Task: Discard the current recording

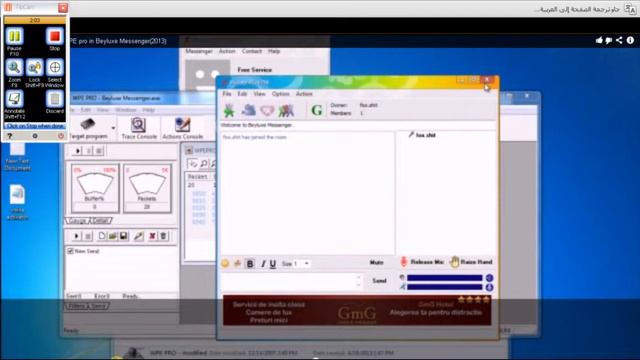Action: (54, 99)
